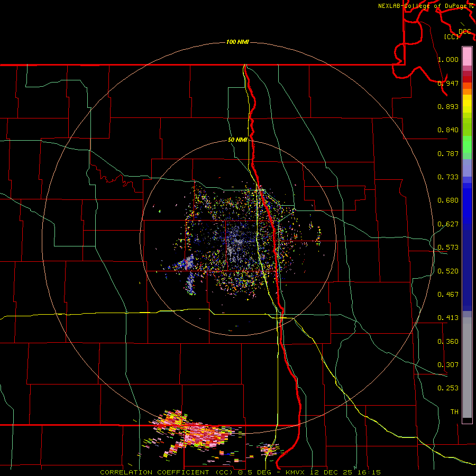Pick the red segment of the color bar
The width and height of the screenshot is (476, 476).
click(x=467, y=79)
